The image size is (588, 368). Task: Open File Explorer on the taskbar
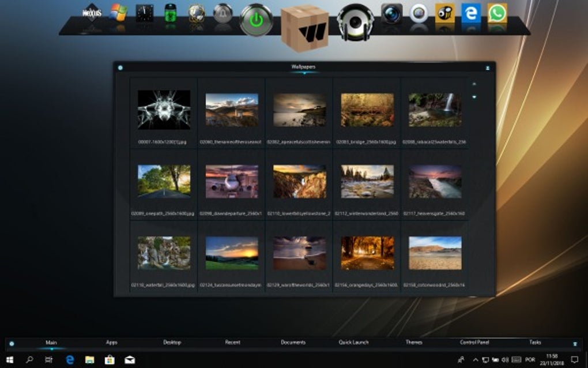(89, 360)
